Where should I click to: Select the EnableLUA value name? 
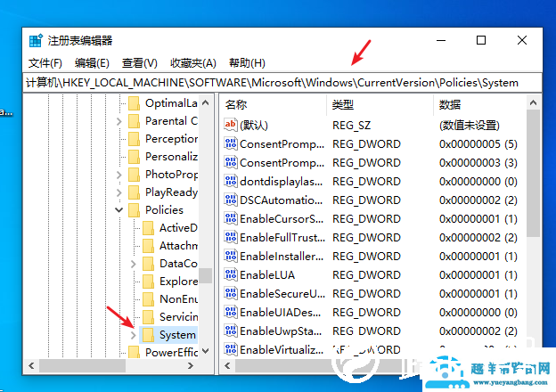click(x=267, y=275)
